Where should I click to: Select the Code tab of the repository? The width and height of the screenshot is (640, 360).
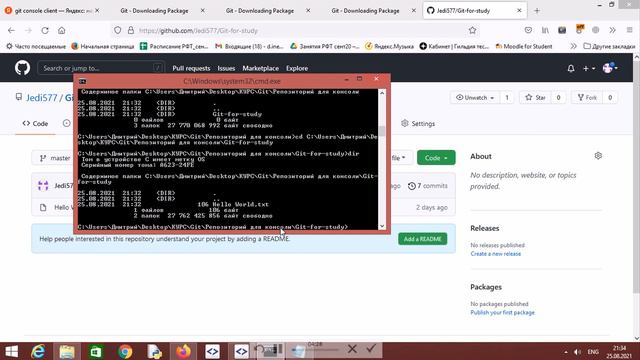tap(36, 123)
